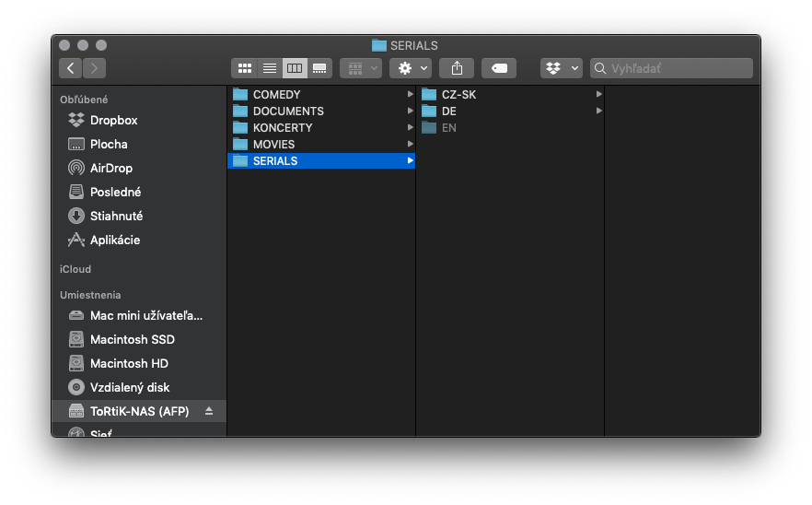Screen dimensions: 812x505
Task: Open the Dropbox toolbar dropdown
Action: click(x=562, y=68)
